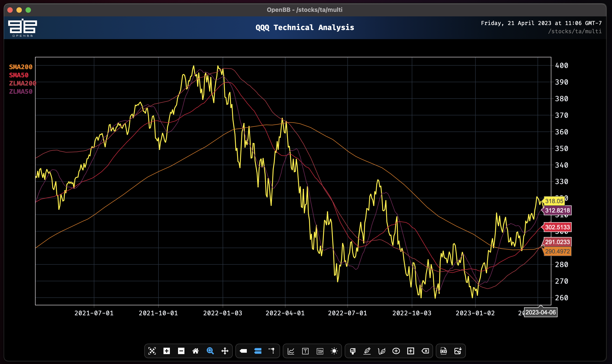The image size is (612, 364).
Task: Click the 290.4972 value label
Action: [557, 251]
